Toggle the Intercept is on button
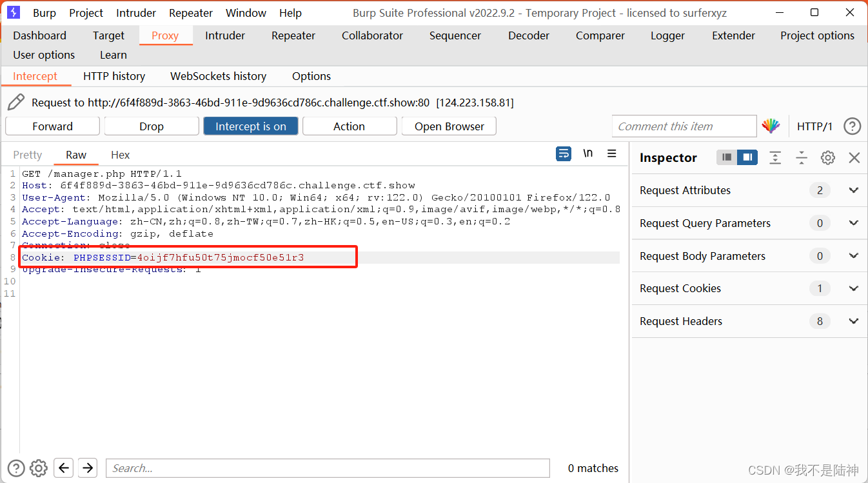 251,126
